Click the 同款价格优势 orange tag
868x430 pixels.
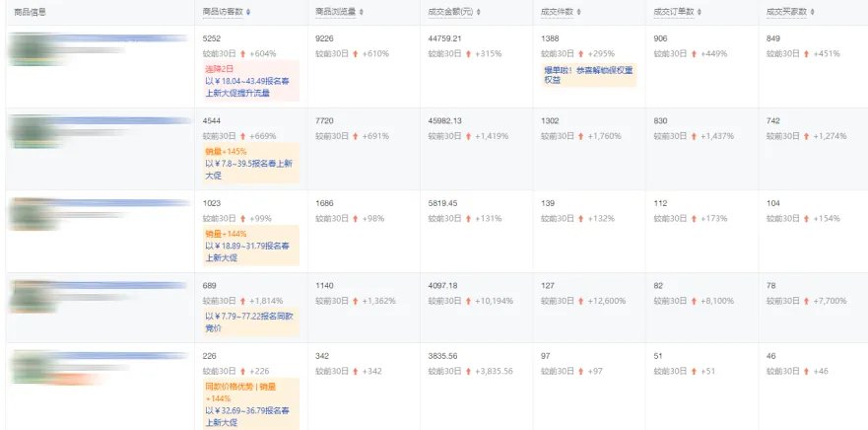click(227, 387)
